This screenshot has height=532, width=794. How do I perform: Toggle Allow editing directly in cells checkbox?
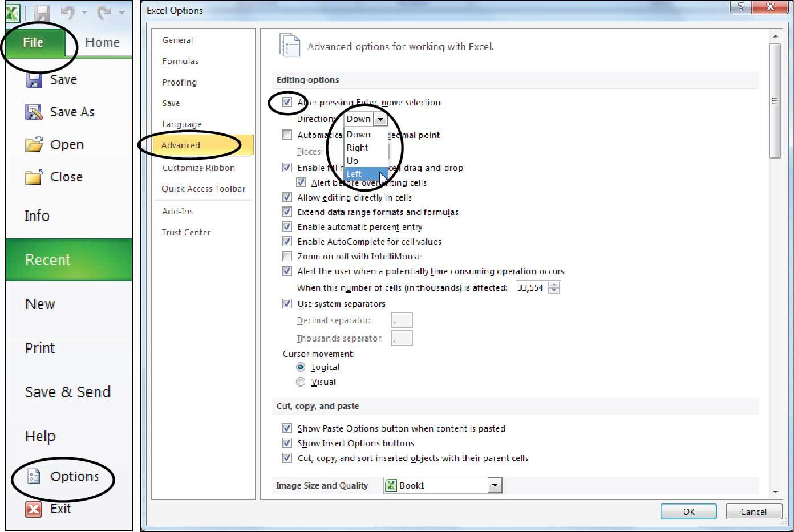[287, 197]
